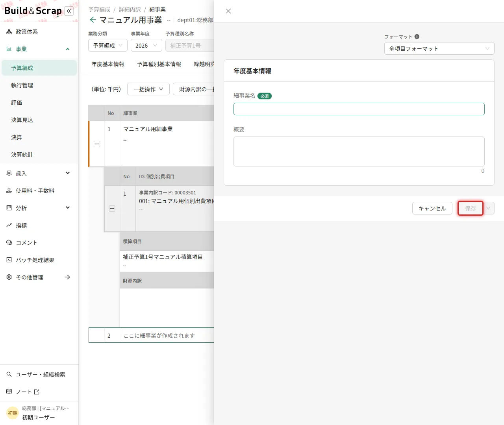This screenshot has height=425, width=504.
Task: Click the 保存 button
Action: click(471, 208)
